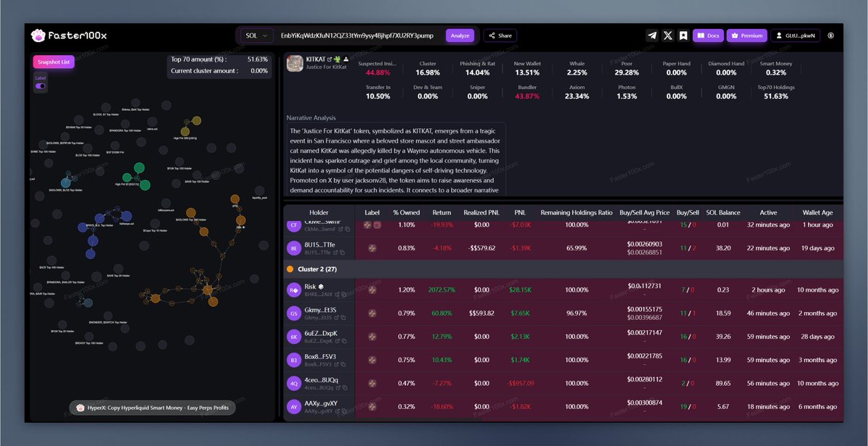Open the SOL chain dropdown
Screen dimensions: 868x446
257,35
